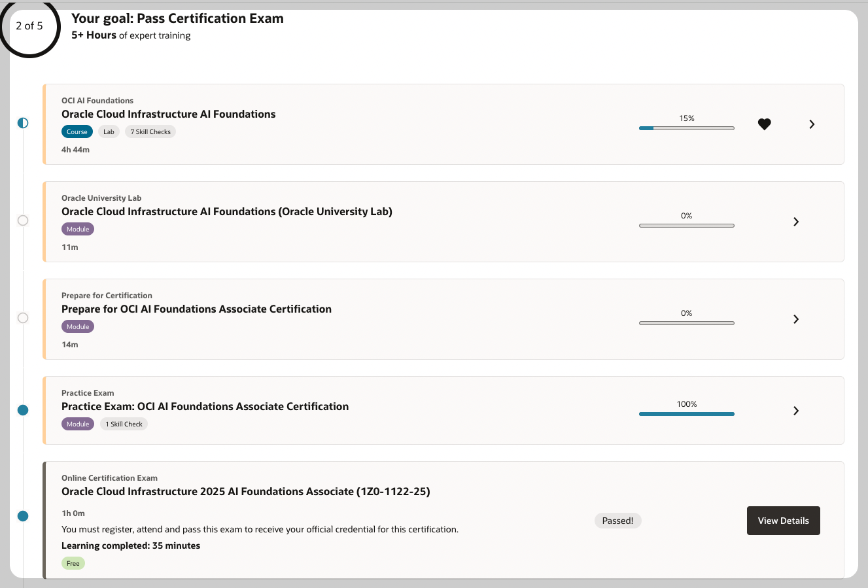The width and height of the screenshot is (868, 588).
Task: Click the Lab tag badge
Action: click(109, 131)
